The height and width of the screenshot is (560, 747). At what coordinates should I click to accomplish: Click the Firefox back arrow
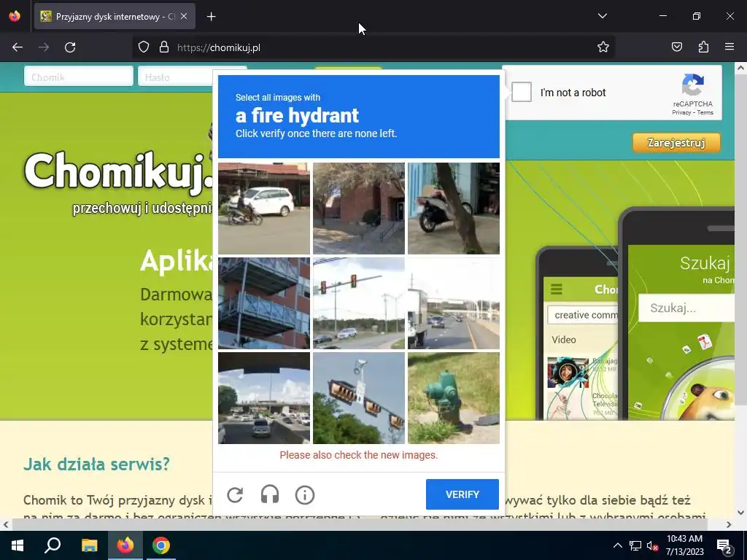tap(18, 47)
